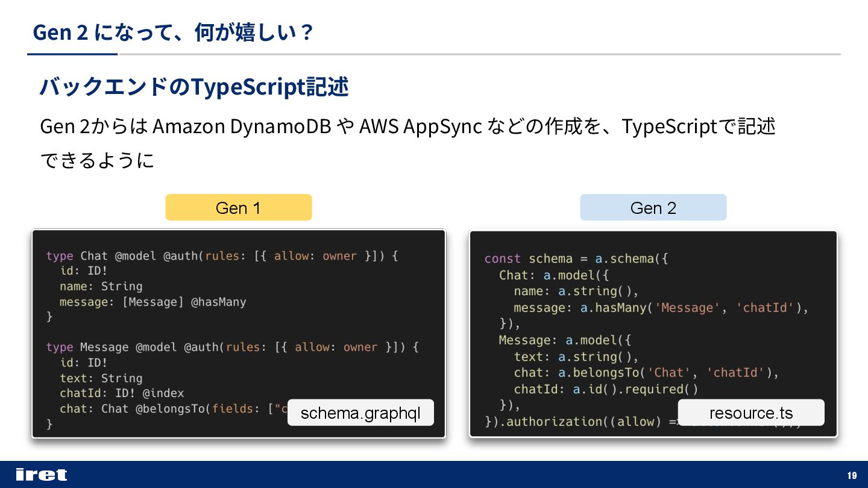This screenshot has height=488, width=868.
Task: Click 'name: String' line in Gen 1 code
Action: pyautogui.click(x=101, y=286)
